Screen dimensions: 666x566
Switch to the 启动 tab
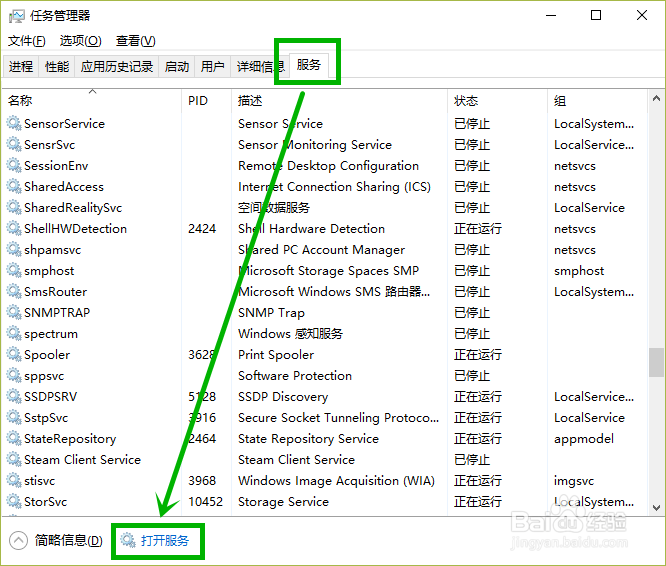point(177,67)
